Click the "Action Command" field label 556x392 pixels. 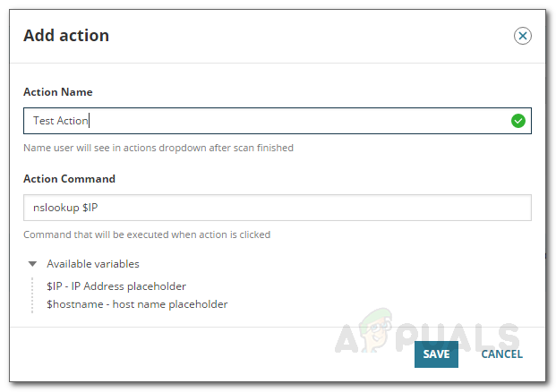point(69,179)
